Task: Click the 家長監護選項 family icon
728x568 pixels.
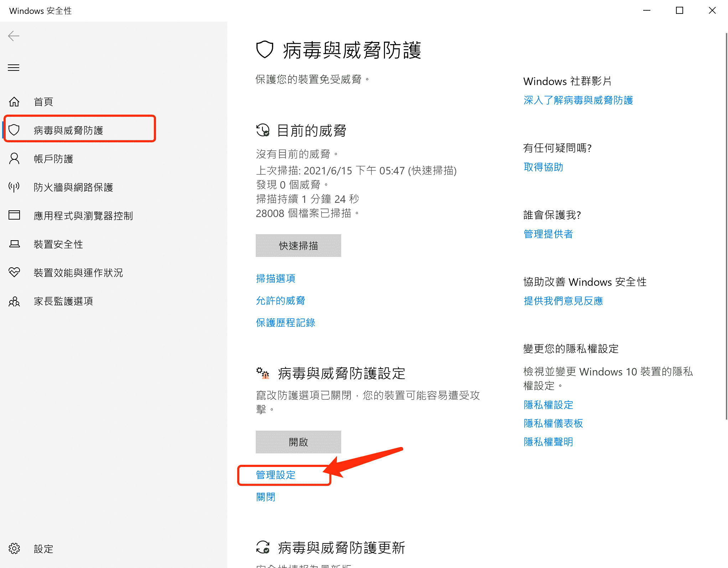Action: [x=14, y=301]
